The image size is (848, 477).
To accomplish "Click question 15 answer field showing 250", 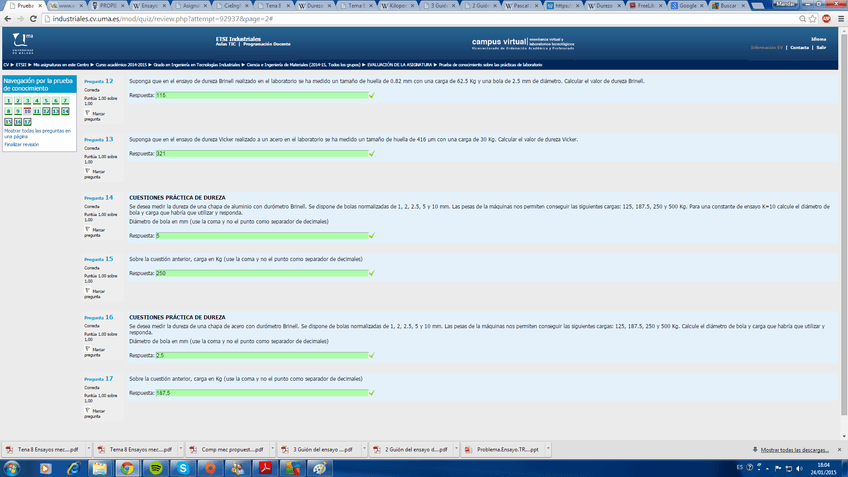I will click(x=262, y=273).
